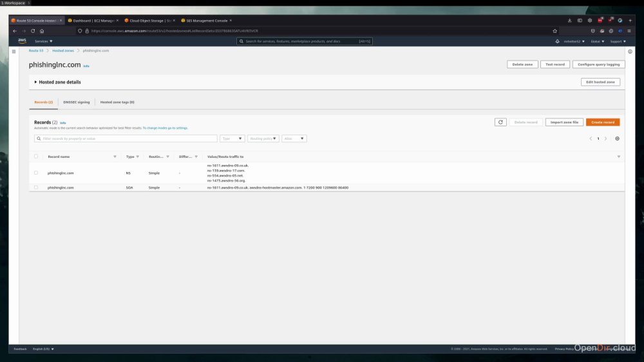The width and height of the screenshot is (644, 362).
Task: Follow the Hosted zones breadcrumb link
Action: [x=63, y=50]
